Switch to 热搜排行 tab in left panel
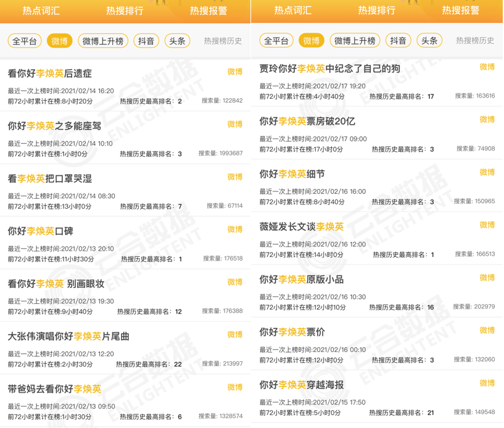The width and height of the screenshot is (504, 428). [x=125, y=10]
